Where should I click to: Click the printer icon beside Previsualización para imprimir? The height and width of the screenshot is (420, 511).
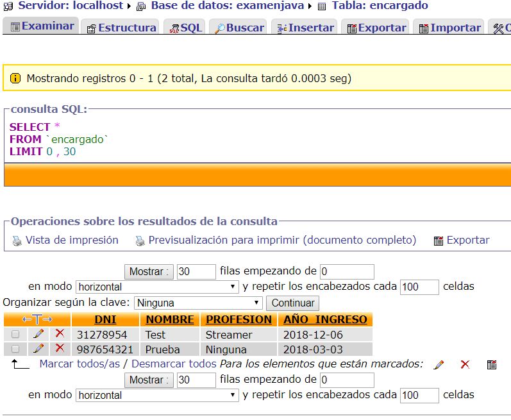(x=140, y=241)
